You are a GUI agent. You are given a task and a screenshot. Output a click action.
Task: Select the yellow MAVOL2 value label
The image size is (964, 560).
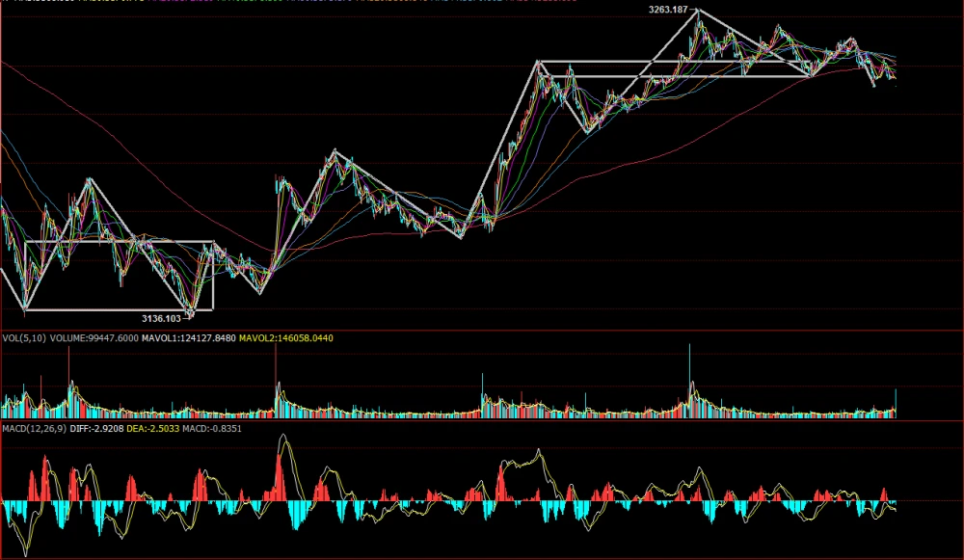coord(284,338)
